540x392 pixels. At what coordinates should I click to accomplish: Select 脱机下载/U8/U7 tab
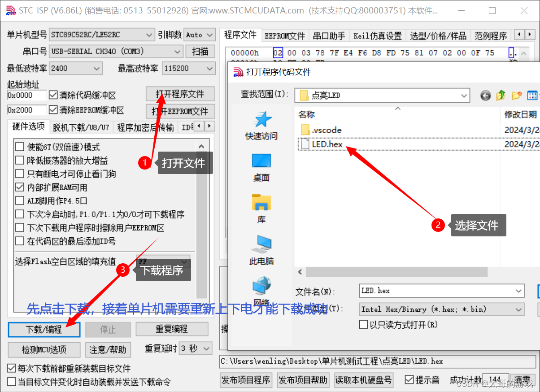(x=81, y=127)
